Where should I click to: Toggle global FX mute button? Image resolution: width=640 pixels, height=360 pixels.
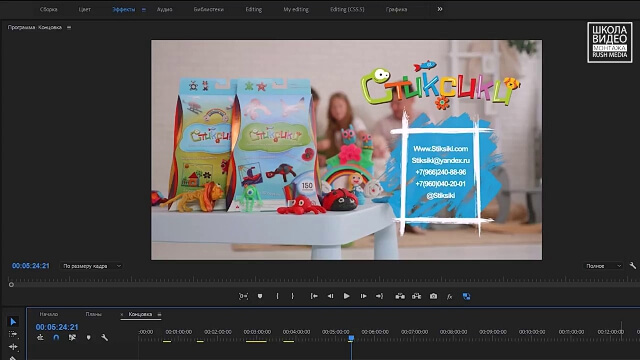[449, 297]
